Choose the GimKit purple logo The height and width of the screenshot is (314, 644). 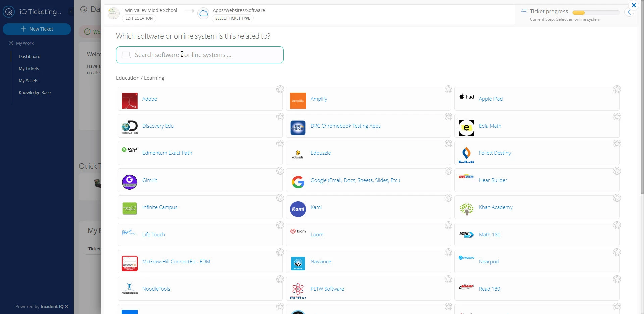129,182
